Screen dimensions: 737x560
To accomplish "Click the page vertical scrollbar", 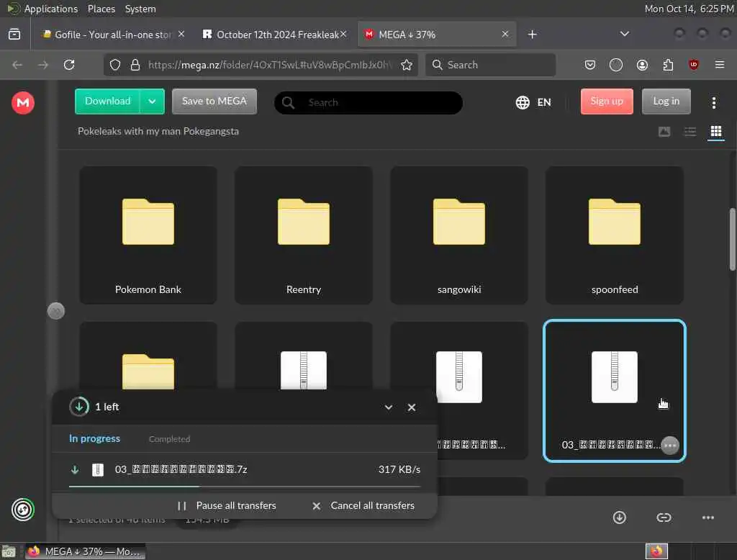I will 732,240.
